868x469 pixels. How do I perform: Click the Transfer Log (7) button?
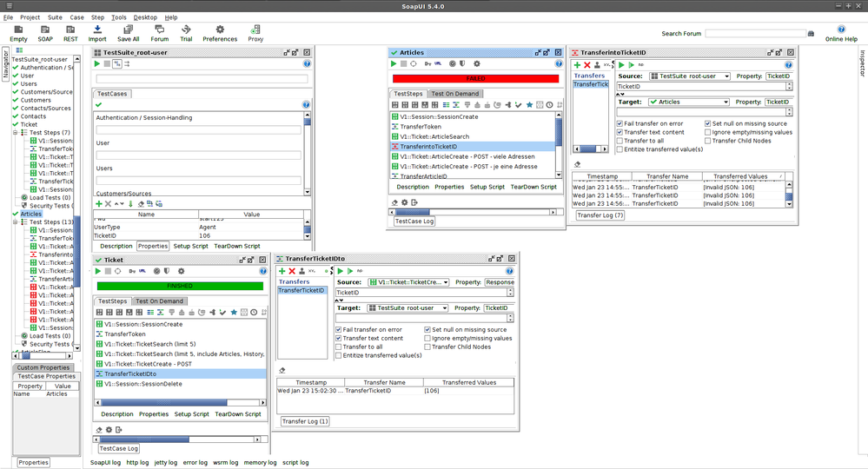[x=600, y=215]
